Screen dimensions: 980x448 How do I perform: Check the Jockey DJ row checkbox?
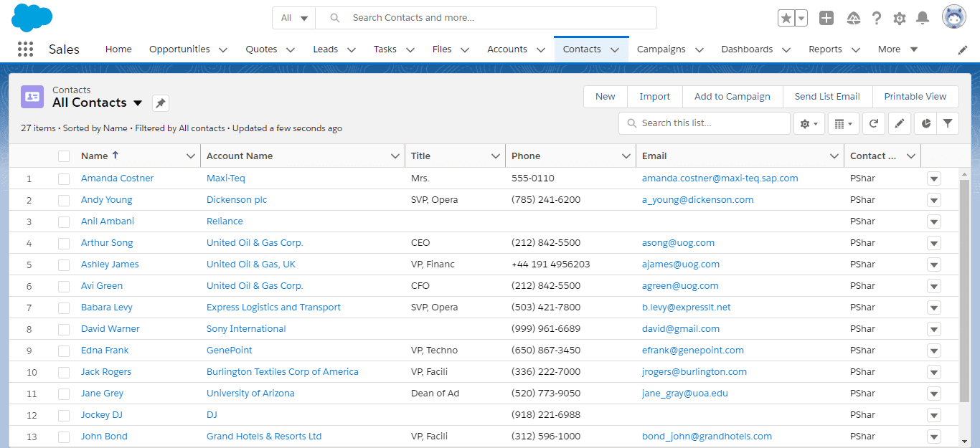[64, 415]
